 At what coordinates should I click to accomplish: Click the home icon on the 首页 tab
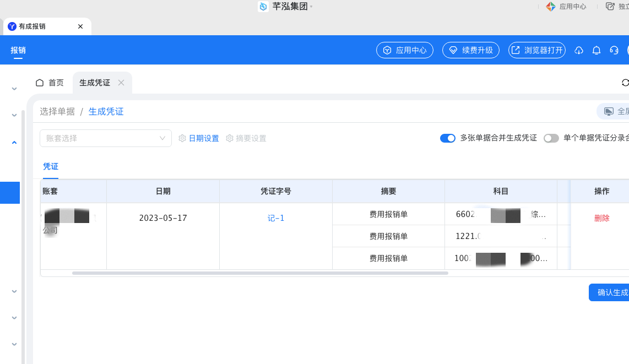pyautogui.click(x=39, y=82)
